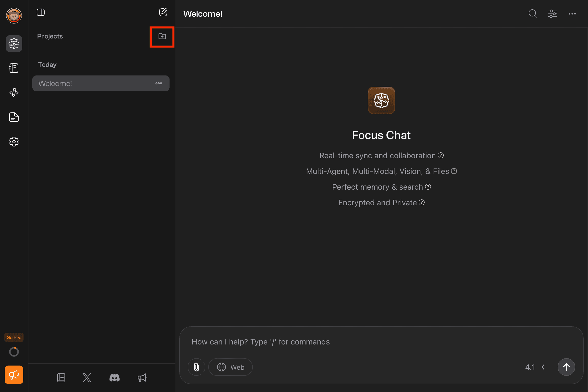Toggle the Web search button
Screen dimensions: 588x392
point(231,367)
